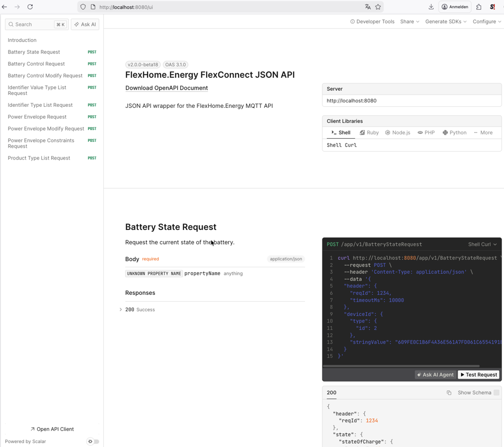Open Battery Control Request in sidebar
The image size is (504, 447).
click(52, 64)
